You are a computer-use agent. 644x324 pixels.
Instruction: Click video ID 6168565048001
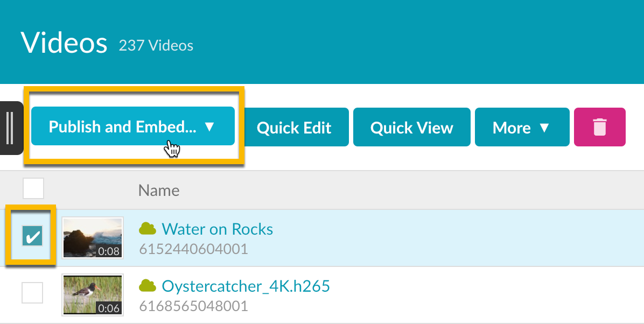pyautogui.click(x=193, y=306)
